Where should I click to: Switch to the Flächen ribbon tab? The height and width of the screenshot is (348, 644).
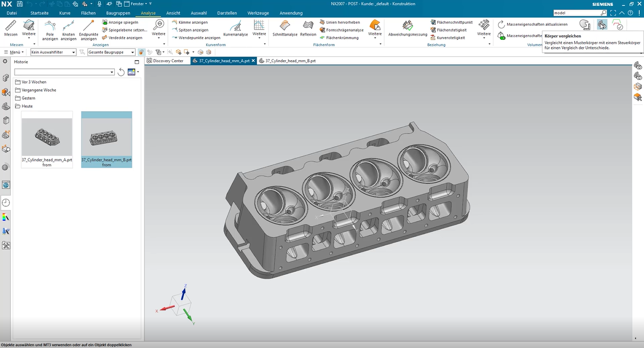[88, 13]
